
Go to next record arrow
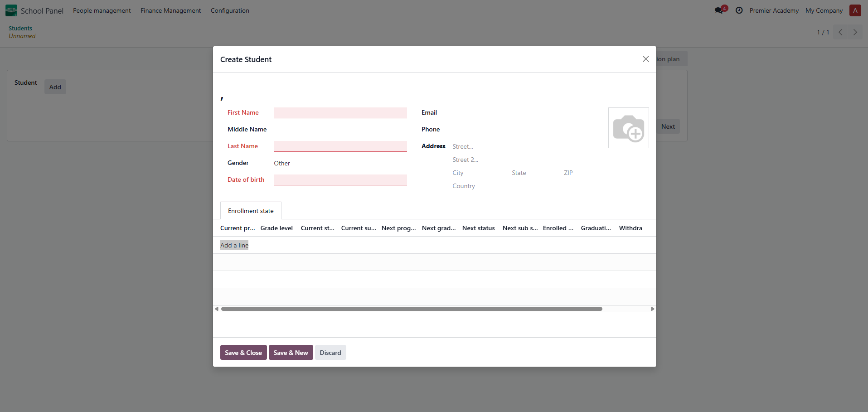point(855,32)
